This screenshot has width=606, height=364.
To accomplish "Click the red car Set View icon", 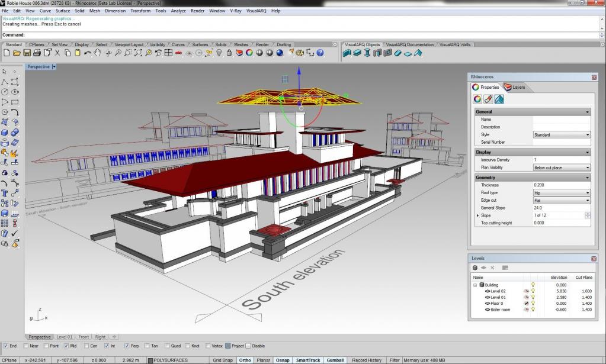I will click(178, 53).
